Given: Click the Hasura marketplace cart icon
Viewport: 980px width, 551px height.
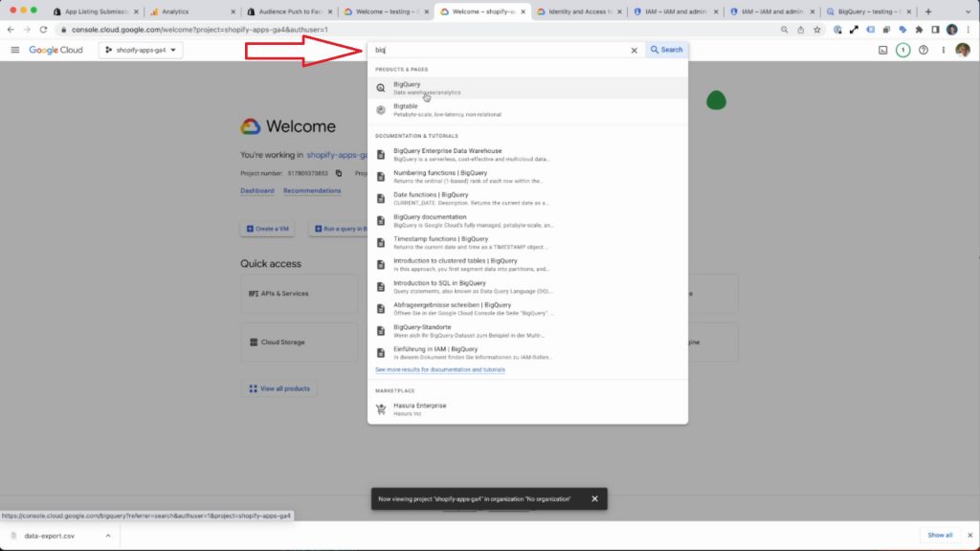Looking at the screenshot, I should point(381,409).
